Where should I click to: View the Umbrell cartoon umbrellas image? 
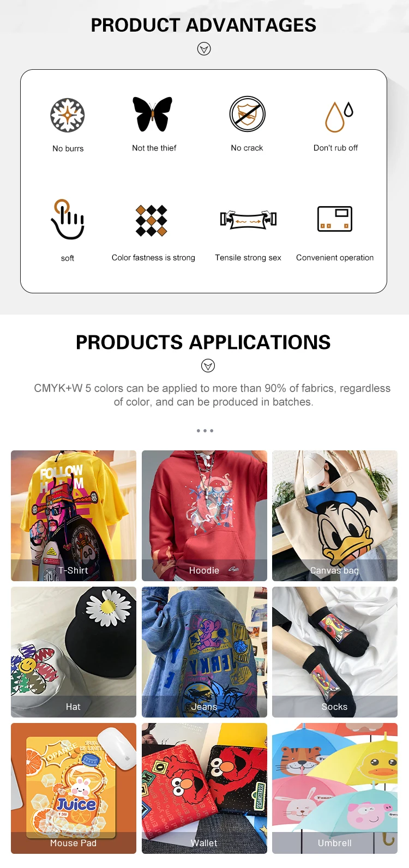pos(335,788)
